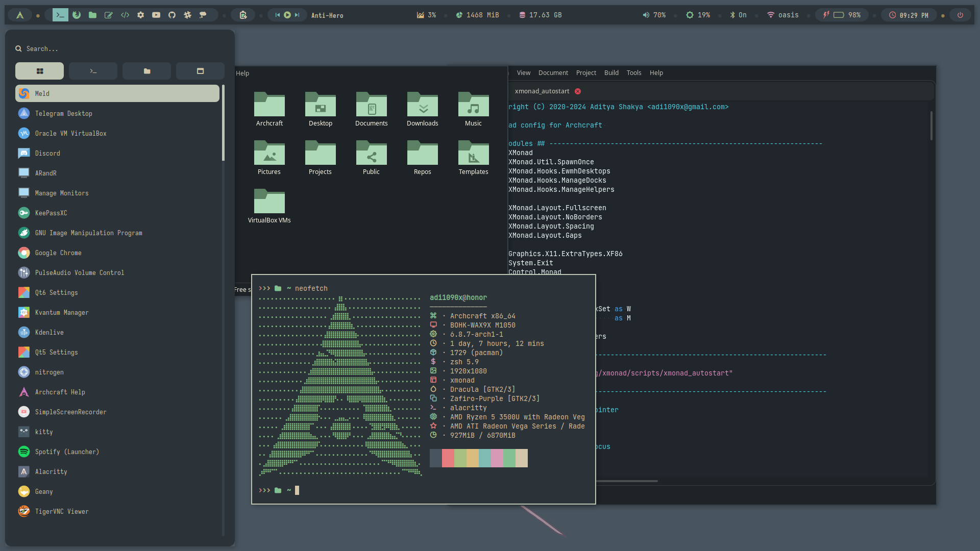
Task: Skip to the next track
Action: 297,15
